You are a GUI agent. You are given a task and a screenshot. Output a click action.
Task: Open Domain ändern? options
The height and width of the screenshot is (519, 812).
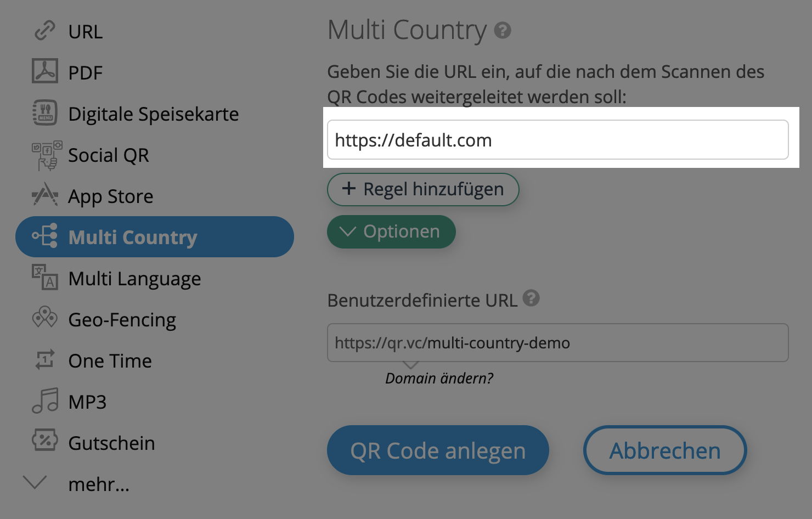click(x=439, y=378)
